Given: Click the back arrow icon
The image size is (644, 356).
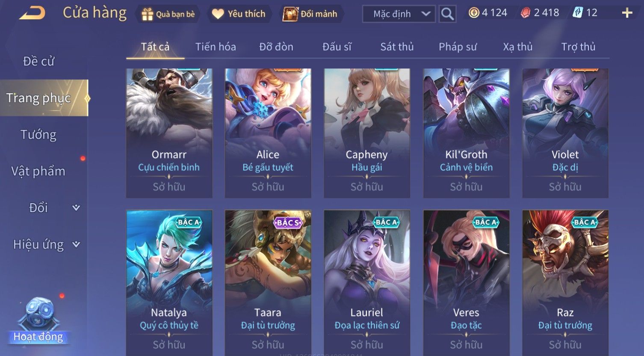Looking at the screenshot, I should (32, 13).
